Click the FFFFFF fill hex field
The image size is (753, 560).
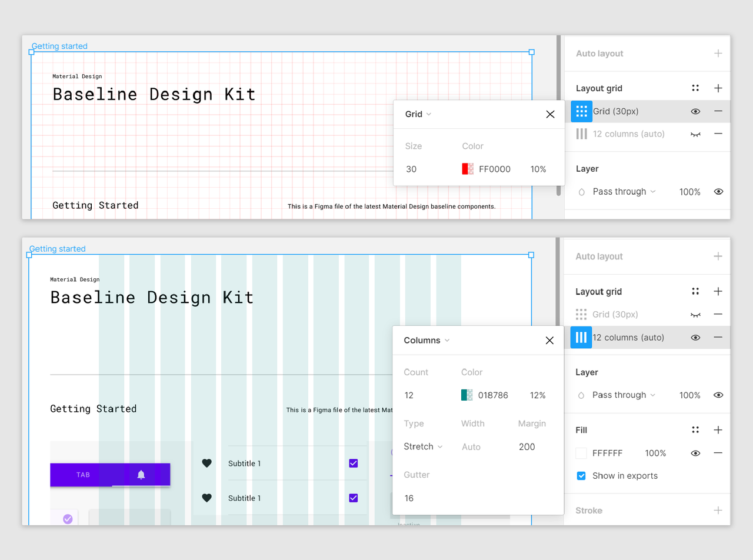(x=607, y=454)
